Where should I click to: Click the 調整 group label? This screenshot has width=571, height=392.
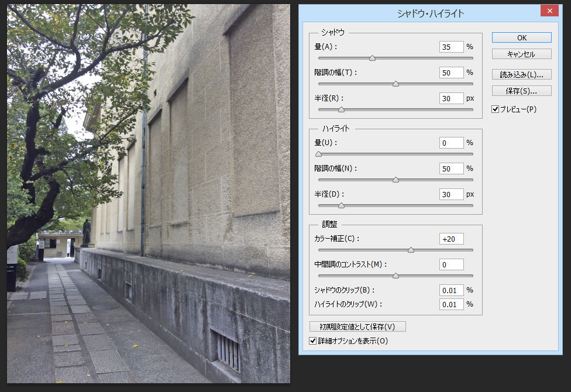pyautogui.click(x=329, y=224)
